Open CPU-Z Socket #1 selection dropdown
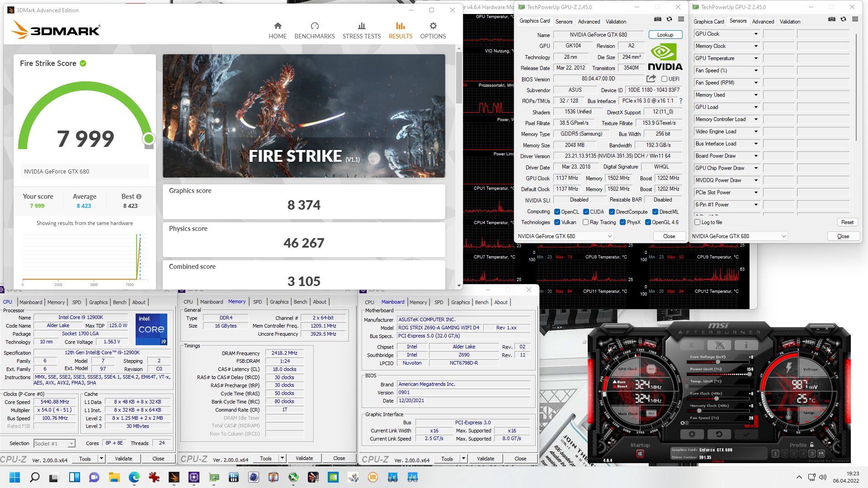Image resolution: width=868 pixels, height=488 pixels. (54, 444)
